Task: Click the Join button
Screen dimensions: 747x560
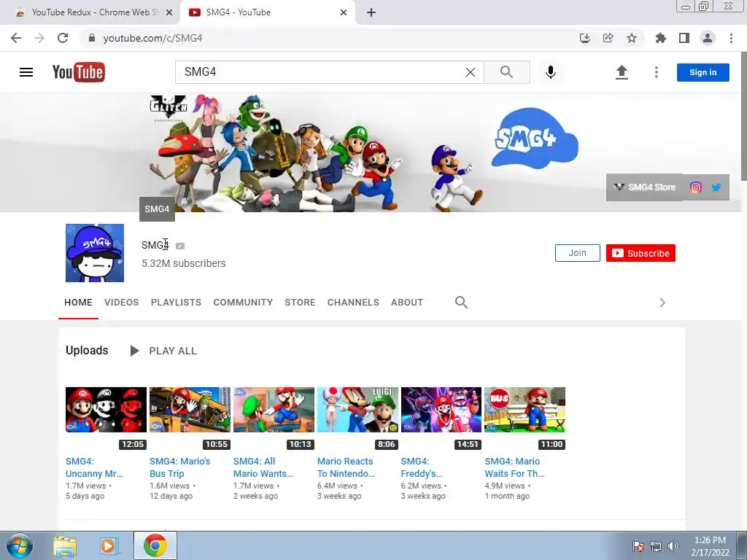Action: coord(578,253)
